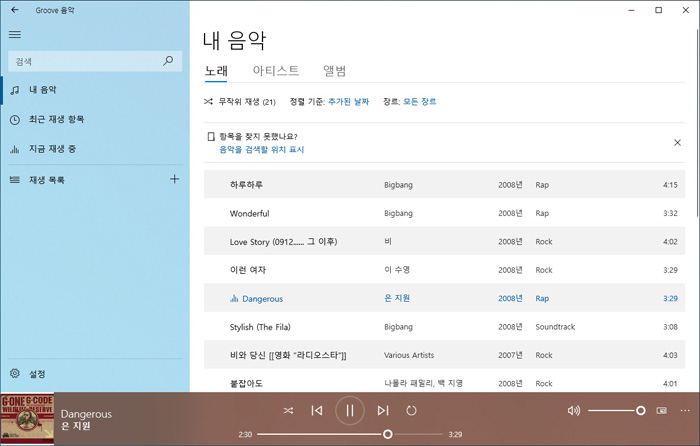Skip to previous track
This screenshot has height=446, width=700.
pyautogui.click(x=317, y=410)
